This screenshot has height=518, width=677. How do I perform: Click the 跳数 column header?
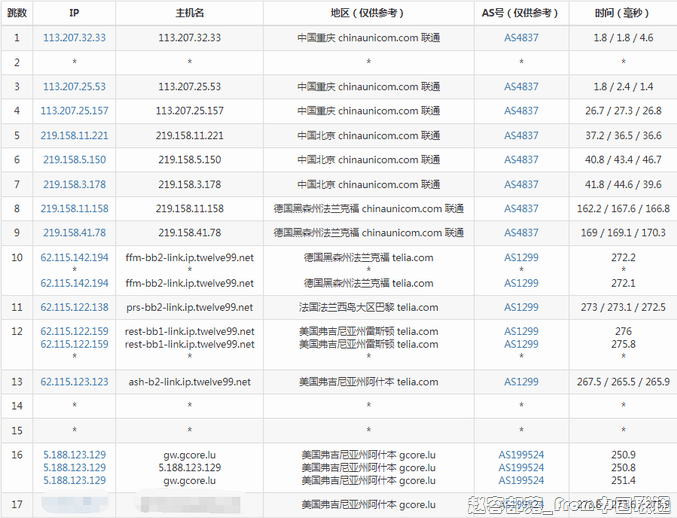coord(17,13)
